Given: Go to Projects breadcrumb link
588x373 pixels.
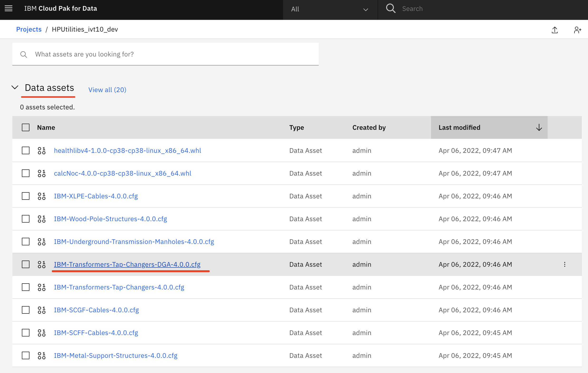Looking at the screenshot, I should 29,29.
